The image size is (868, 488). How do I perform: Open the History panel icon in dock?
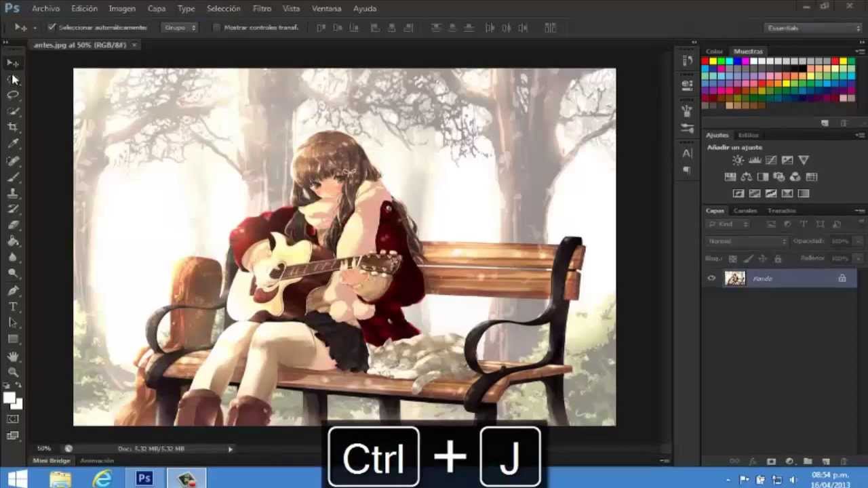click(687, 60)
